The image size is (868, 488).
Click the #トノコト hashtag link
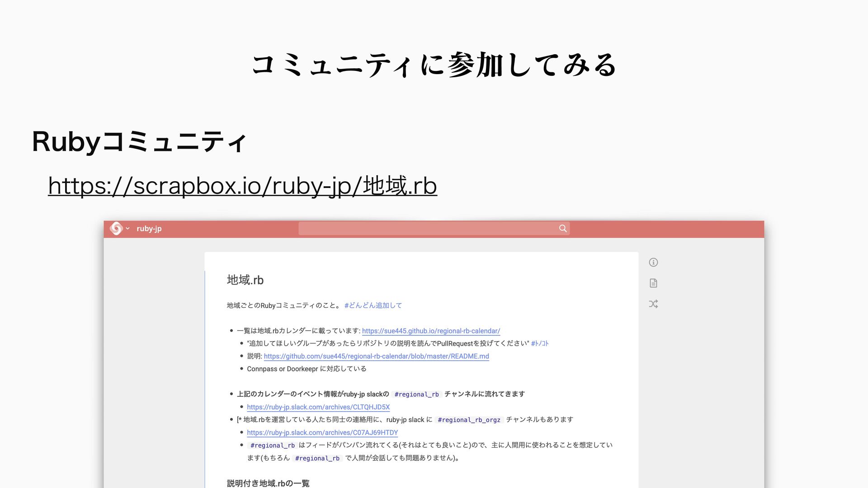pyautogui.click(x=539, y=343)
